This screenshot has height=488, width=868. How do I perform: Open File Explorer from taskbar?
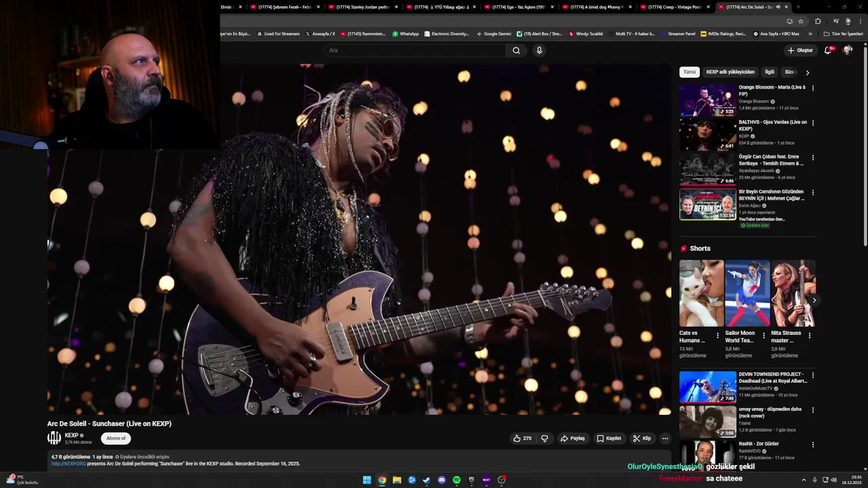[x=397, y=480]
